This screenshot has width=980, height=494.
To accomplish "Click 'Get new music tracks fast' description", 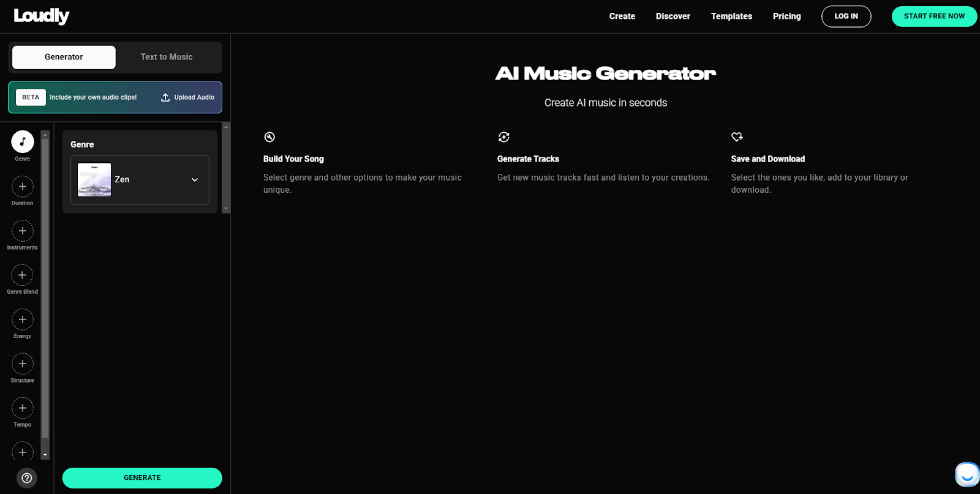I will tap(603, 178).
